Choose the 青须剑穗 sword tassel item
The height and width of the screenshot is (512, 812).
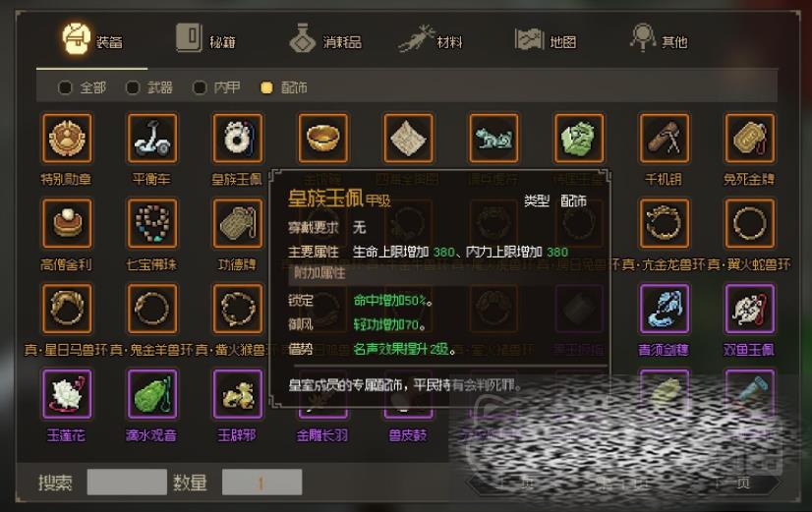tap(664, 309)
